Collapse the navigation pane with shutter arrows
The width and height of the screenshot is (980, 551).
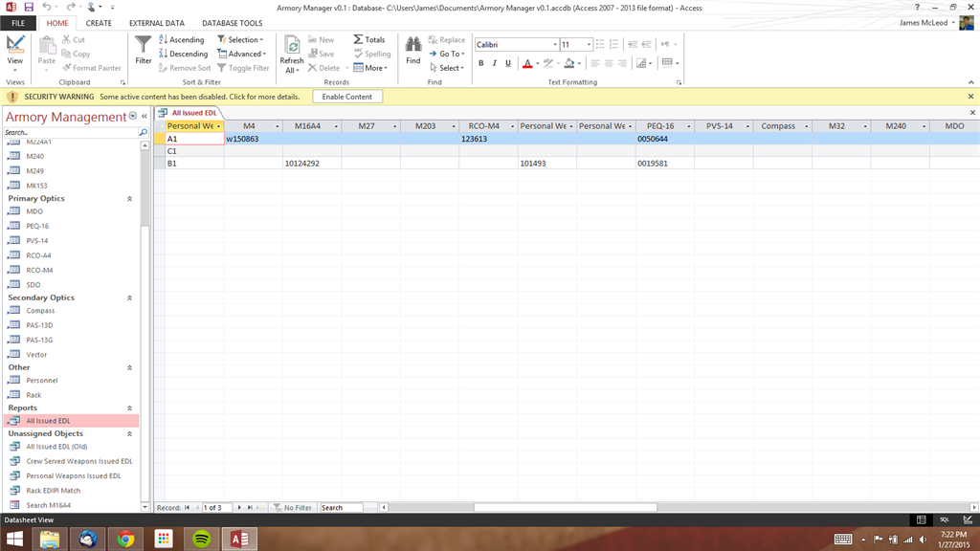145,116
